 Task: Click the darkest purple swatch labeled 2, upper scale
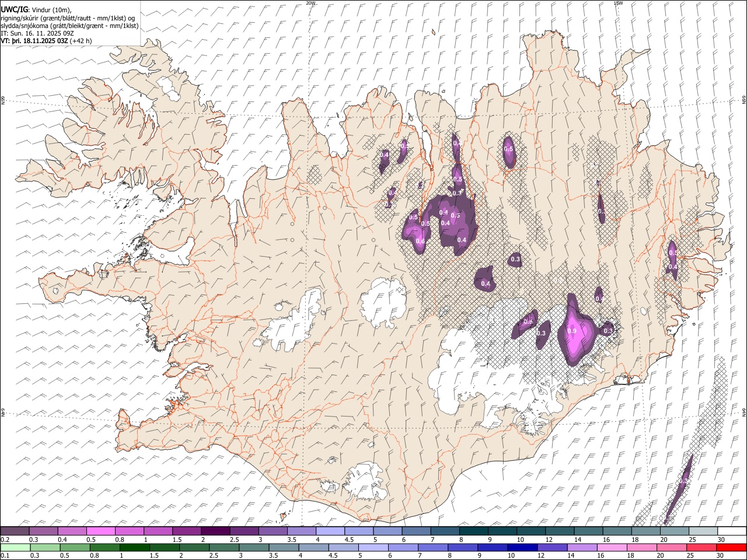[x=215, y=531]
